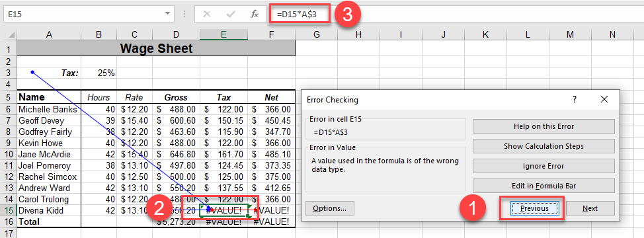Click the question mark help icon in dialog
The width and height of the screenshot is (644, 238).
575,99
